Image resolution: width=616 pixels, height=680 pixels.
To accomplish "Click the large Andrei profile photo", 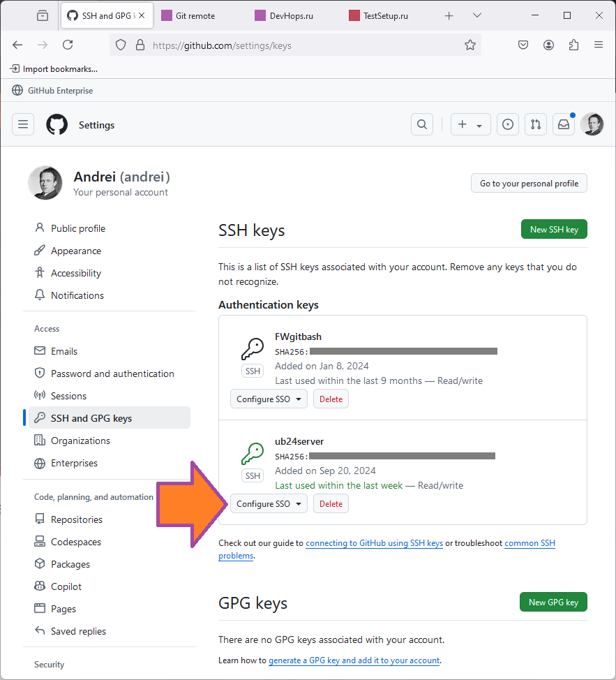I will click(x=45, y=183).
